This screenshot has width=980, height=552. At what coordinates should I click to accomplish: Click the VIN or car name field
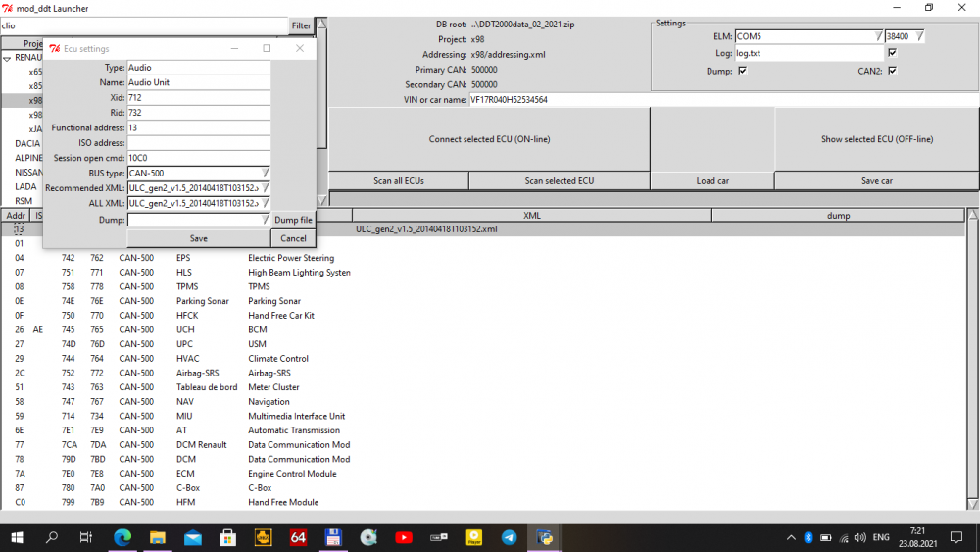[x=724, y=99]
